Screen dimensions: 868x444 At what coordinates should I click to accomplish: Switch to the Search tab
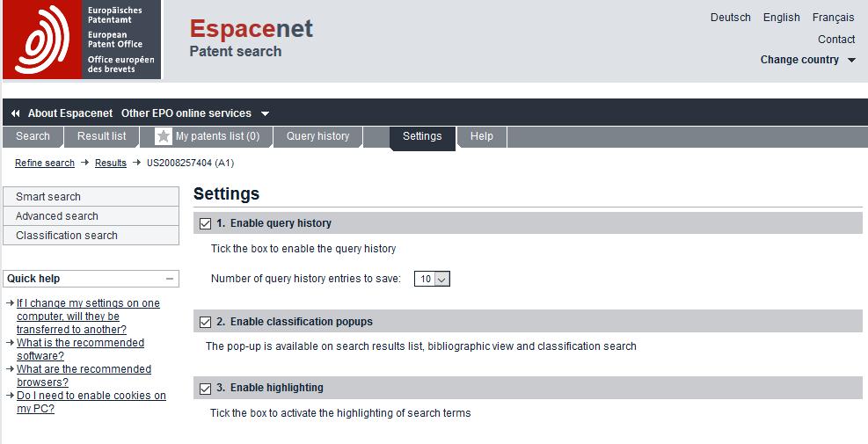click(x=33, y=136)
